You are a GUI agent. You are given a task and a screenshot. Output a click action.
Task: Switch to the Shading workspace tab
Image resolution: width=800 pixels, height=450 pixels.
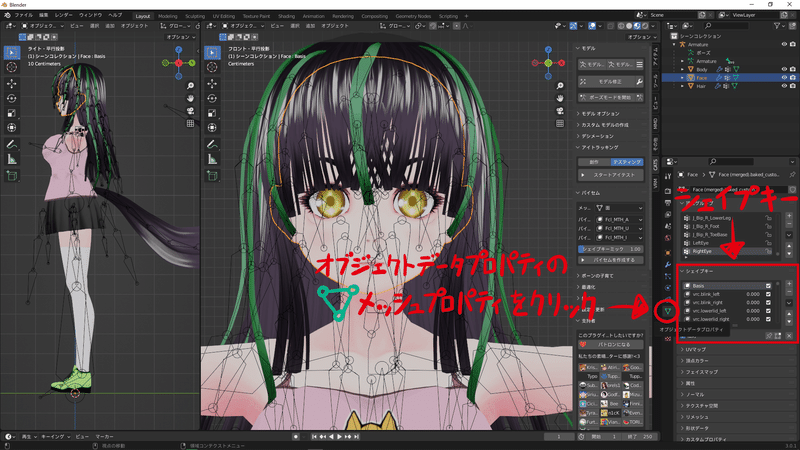point(286,16)
